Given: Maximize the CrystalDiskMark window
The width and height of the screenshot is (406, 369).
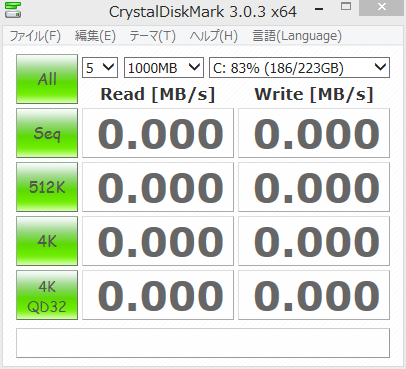Looking at the screenshot, I should (x=346, y=7).
